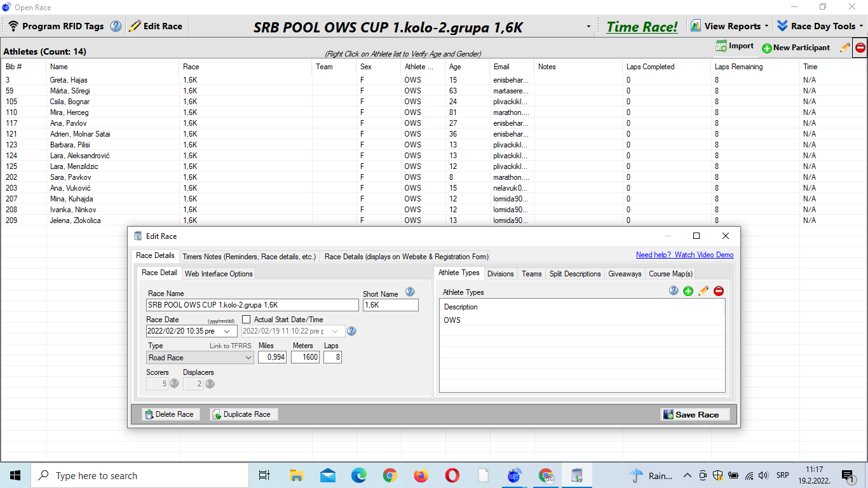Click pencil edit participant icon in Athletes header
The height and width of the screenshot is (488, 868).
point(844,48)
